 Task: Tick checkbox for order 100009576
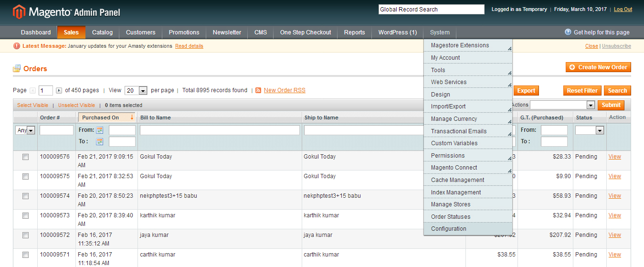tap(26, 157)
